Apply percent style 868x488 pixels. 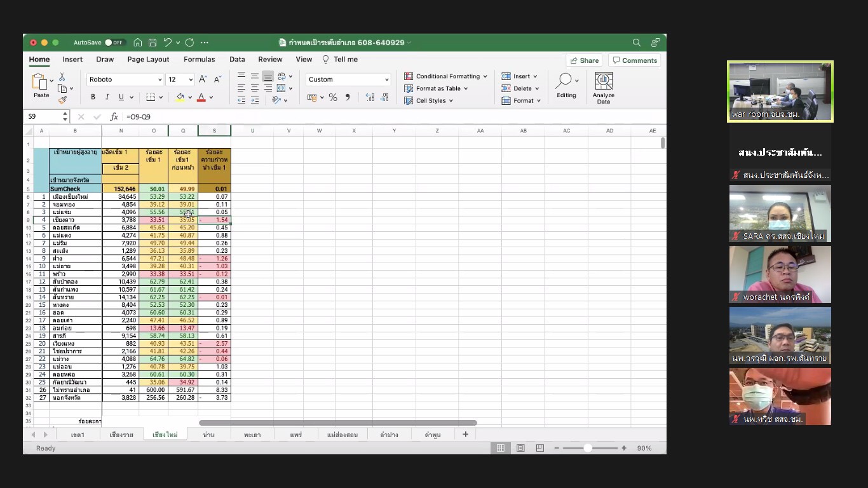click(x=332, y=97)
